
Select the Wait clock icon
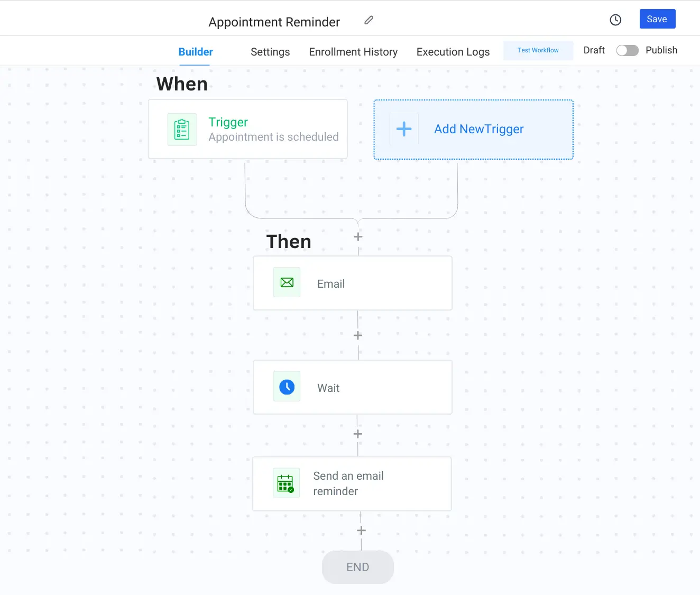point(287,387)
